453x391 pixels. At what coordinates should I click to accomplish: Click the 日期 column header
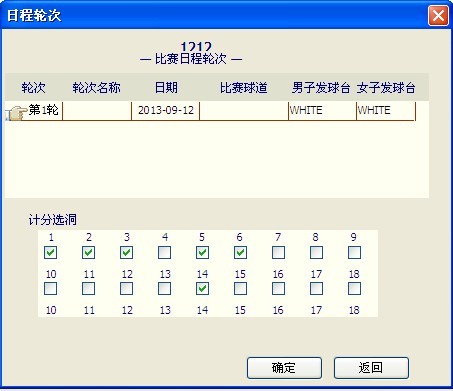coord(166,88)
